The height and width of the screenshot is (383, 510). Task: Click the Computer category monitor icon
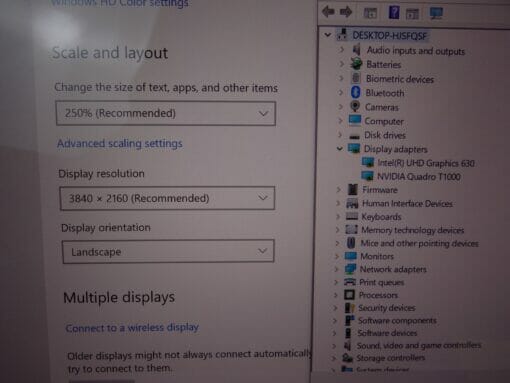pyautogui.click(x=355, y=120)
